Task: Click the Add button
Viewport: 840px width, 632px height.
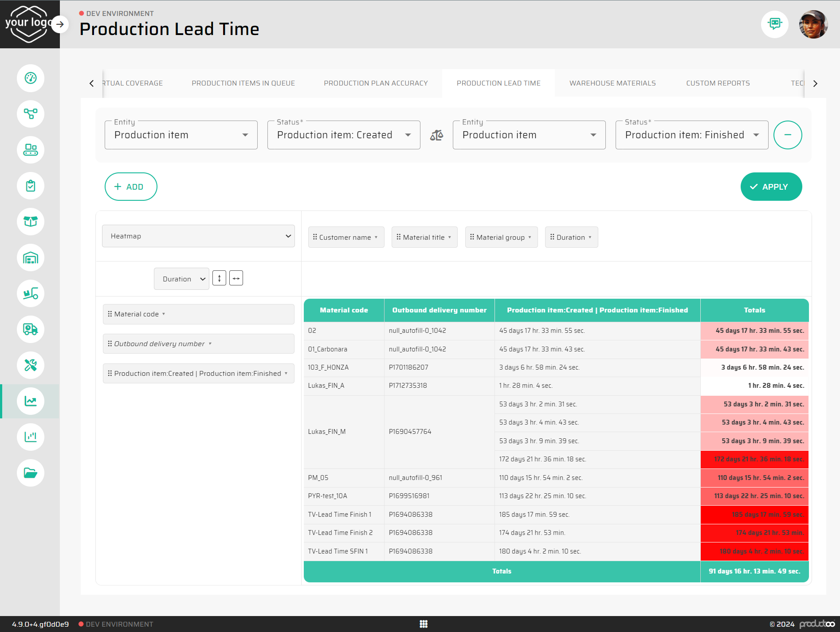Action: (x=131, y=187)
